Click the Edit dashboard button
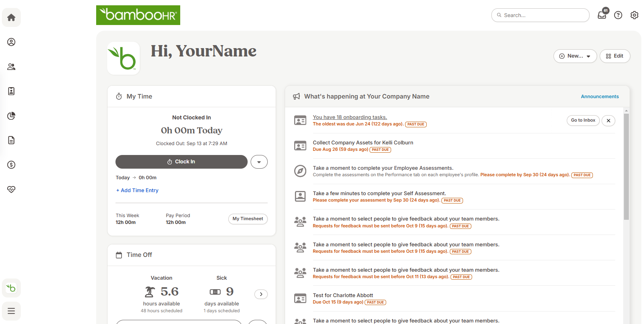The image size is (644, 324). [615, 56]
